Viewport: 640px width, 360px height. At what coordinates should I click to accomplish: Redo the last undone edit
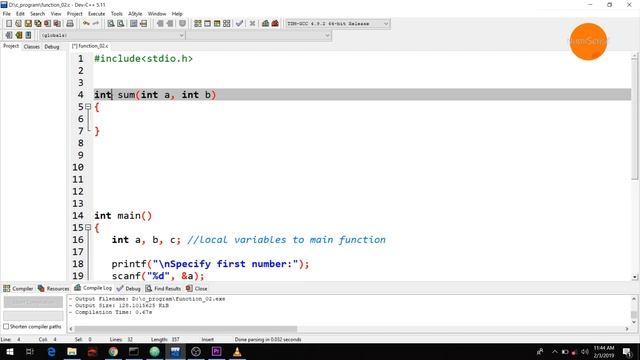[x=96, y=24]
